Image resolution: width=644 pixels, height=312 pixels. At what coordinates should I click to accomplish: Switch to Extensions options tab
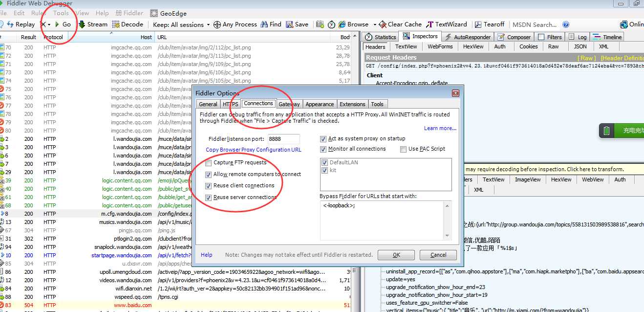coord(352,104)
